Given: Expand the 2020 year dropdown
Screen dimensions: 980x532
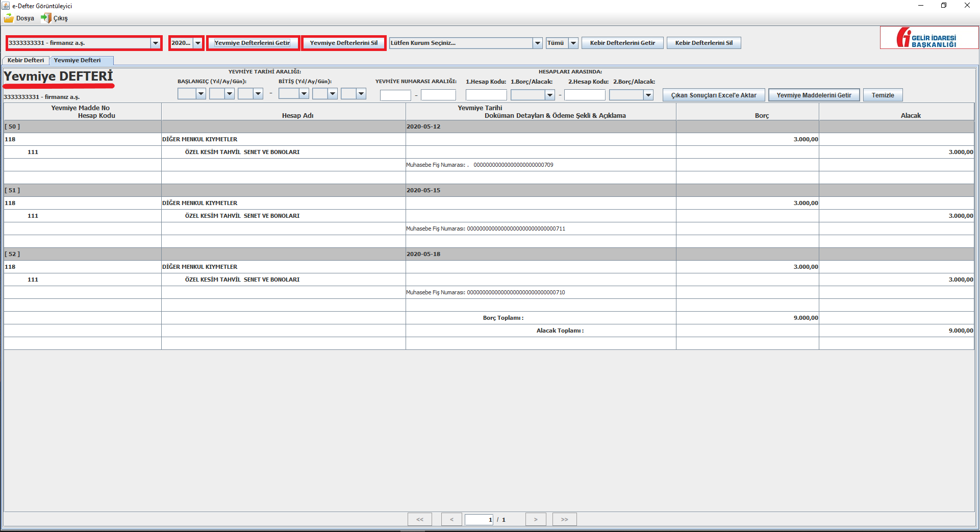Looking at the screenshot, I should point(197,43).
